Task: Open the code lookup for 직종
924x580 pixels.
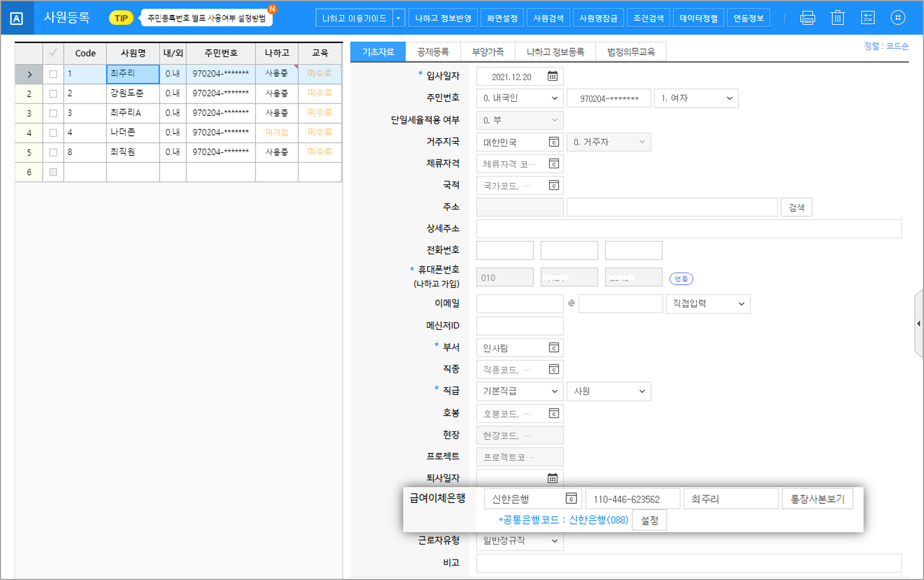Action: point(554,369)
